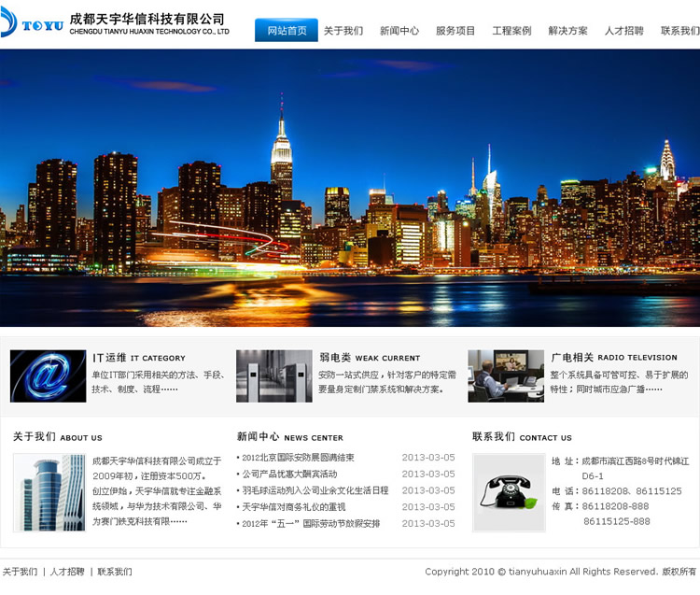The width and height of the screenshot is (700, 595).
Task: Click the TOYU company logo
Action: coord(33,23)
